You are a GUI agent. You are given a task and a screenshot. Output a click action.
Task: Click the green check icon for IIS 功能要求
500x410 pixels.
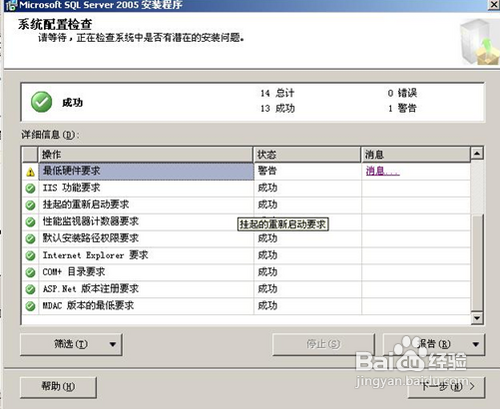coord(30,188)
